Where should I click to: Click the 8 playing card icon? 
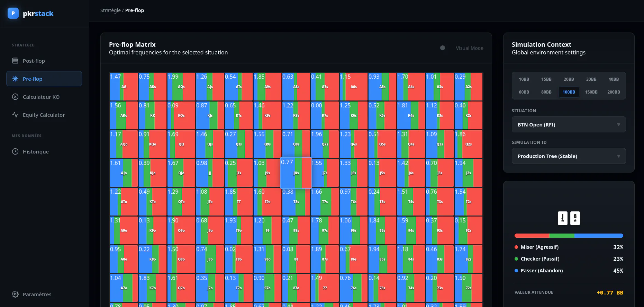(575, 218)
